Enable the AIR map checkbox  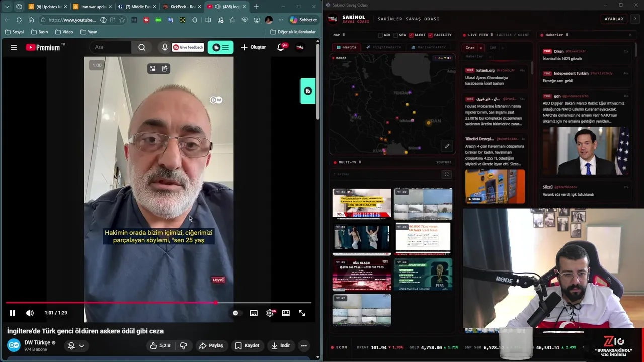pyautogui.click(x=381, y=35)
